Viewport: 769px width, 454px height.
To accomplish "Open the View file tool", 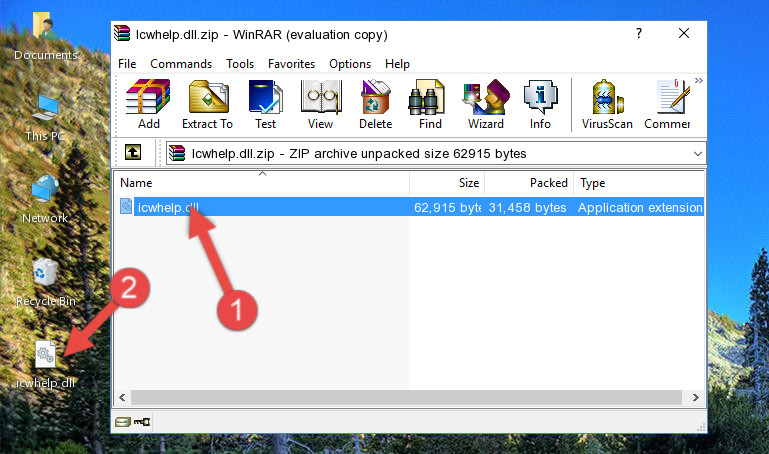I will coord(321,104).
